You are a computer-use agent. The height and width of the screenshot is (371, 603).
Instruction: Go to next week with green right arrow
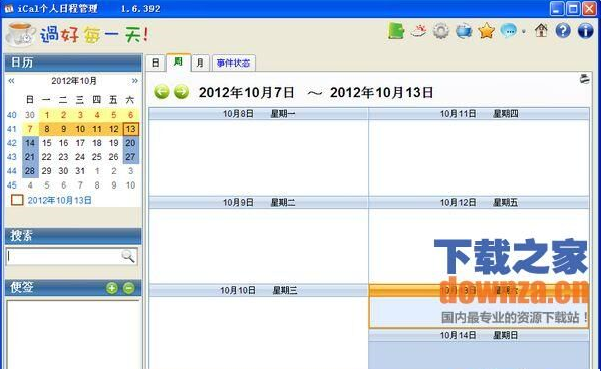click(x=181, y=92)
